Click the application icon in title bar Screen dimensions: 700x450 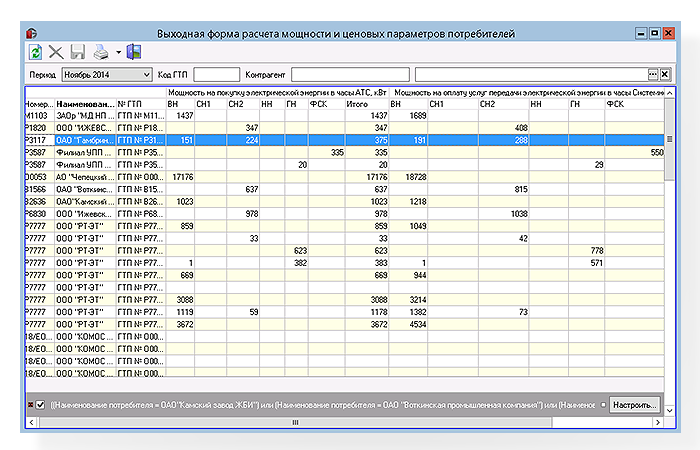(x=31, y=33)
